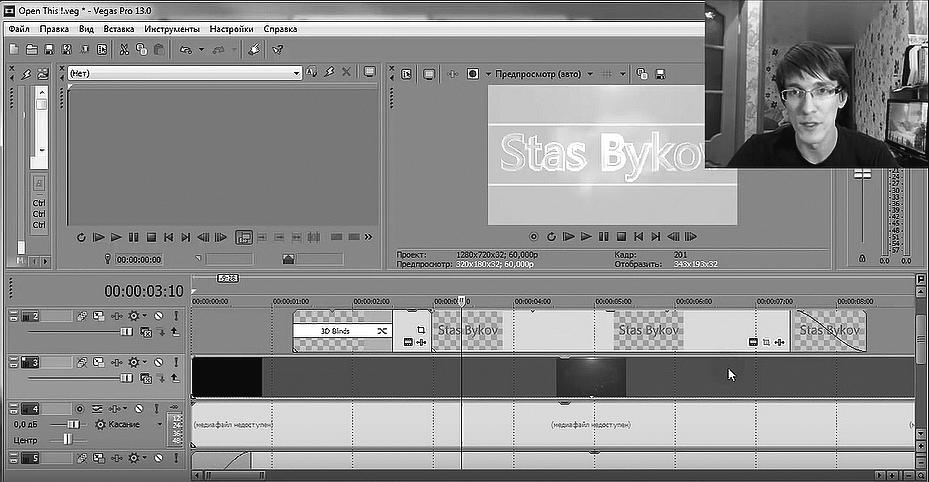This screenshot has height=482, width=929.
Task: Click the Paste clipboard icon
Action: click(x=159, y=50)
